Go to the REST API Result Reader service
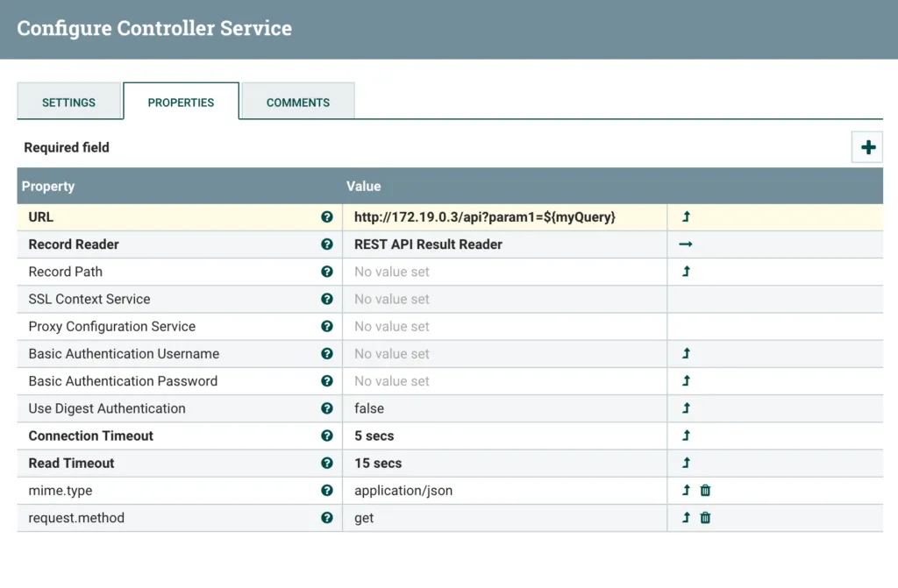Screen dimensions: 898x588 coord(685,244)
